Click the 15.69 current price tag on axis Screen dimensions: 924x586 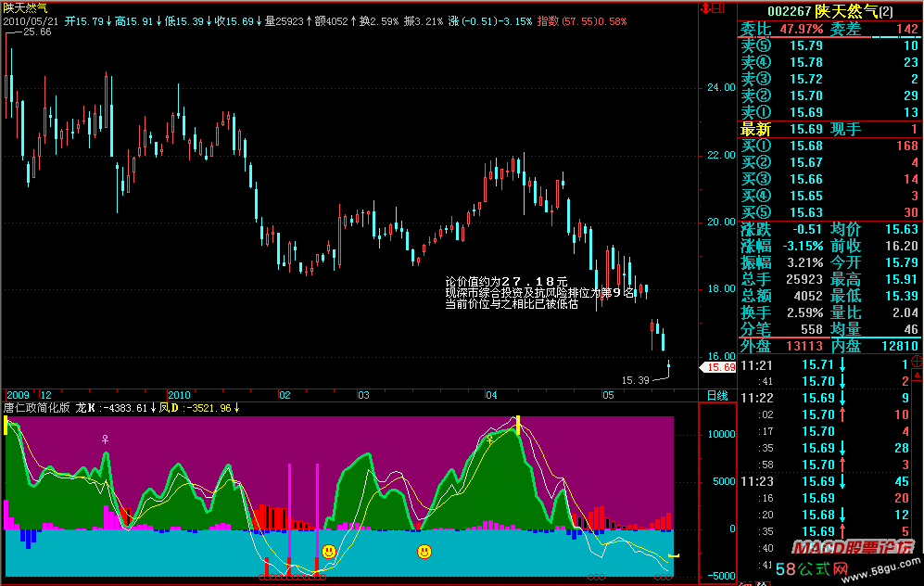[717, 367]
